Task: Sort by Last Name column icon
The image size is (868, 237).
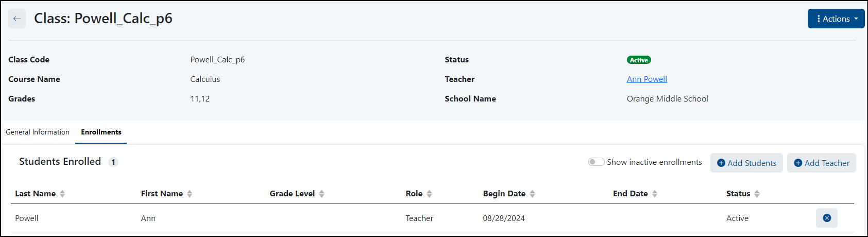Action: (x=62, y=194)
